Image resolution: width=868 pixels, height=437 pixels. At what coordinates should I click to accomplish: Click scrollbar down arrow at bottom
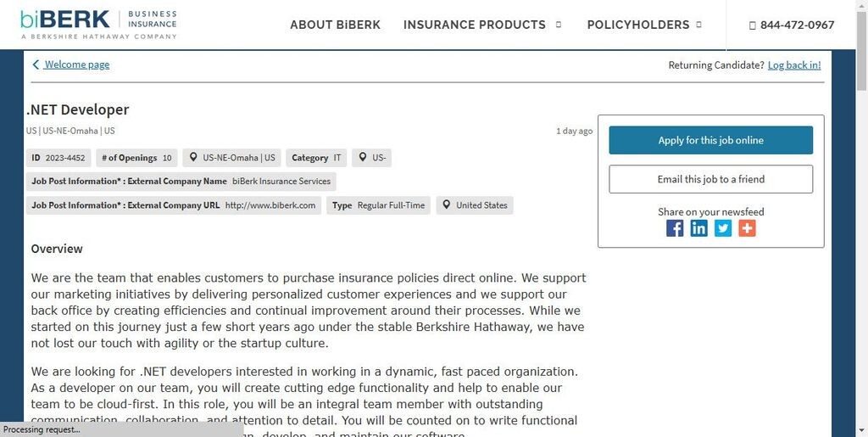click(862, 430)
